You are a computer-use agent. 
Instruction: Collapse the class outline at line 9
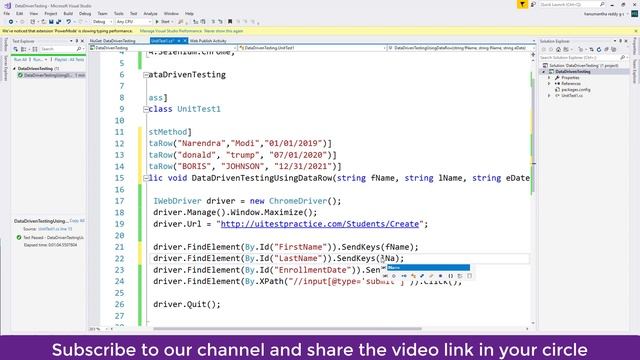[146, 109]
